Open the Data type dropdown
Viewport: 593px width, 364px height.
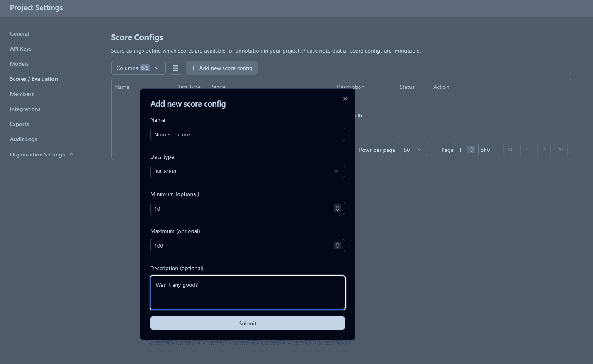(247, 171)
